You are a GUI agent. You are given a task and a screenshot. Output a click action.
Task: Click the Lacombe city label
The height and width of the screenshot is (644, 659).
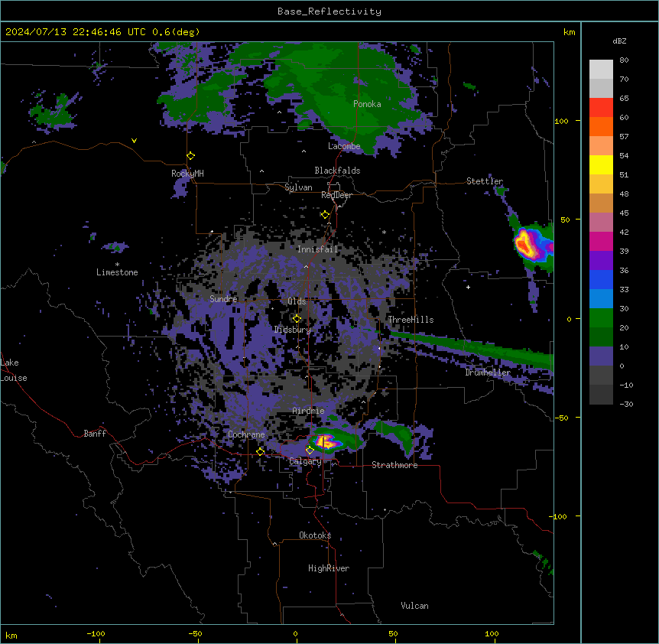(344, 146)
